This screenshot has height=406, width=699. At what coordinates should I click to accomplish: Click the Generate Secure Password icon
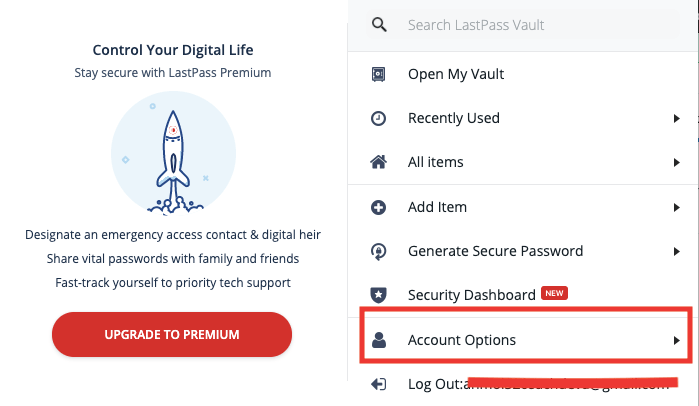tap(378, 251)
